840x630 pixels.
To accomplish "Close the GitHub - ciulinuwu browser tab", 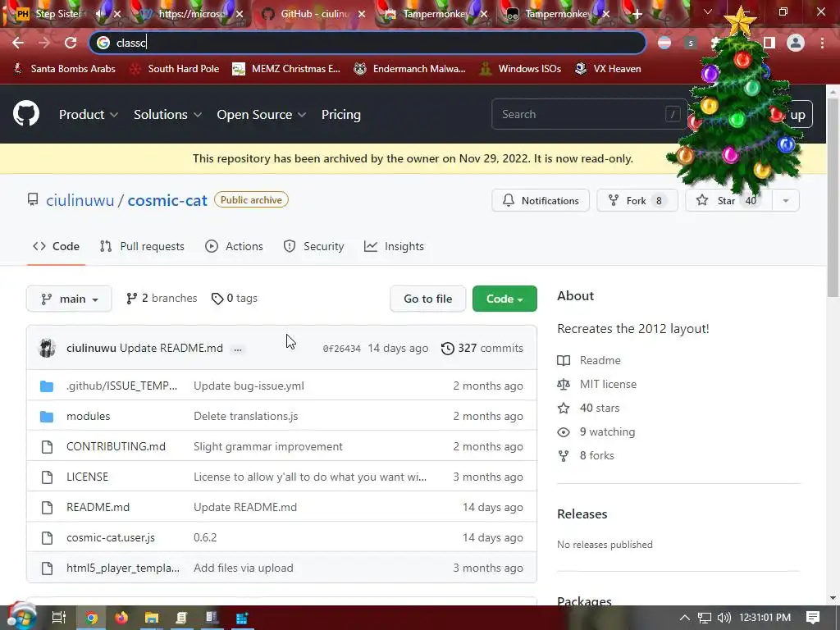I will coord(362,14).
